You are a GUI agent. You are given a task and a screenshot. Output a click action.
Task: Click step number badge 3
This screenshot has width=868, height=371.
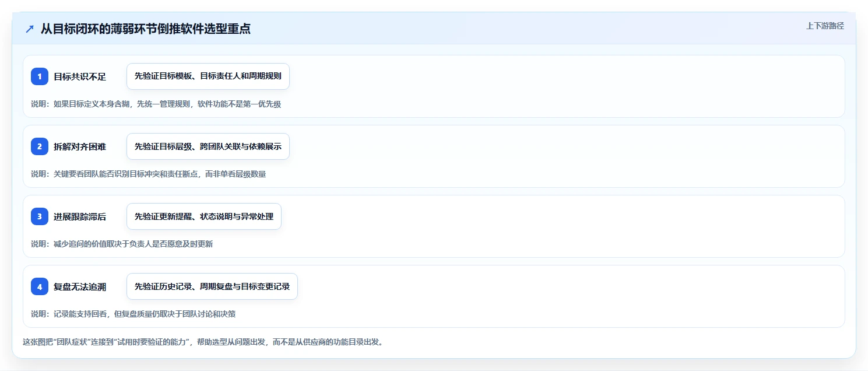40,216
